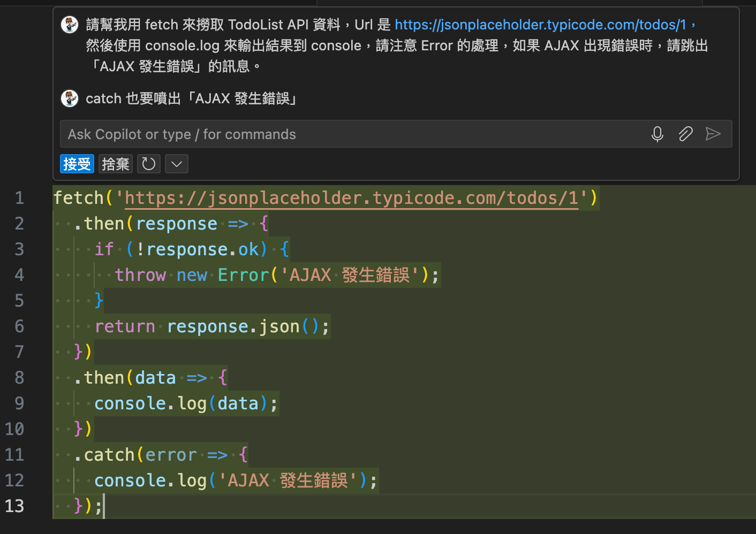Screen dimensions: 756x534
Task: Open the jsonplaceholder link in chat prompt
Action: pyautogui.click(x=540, y=25)
